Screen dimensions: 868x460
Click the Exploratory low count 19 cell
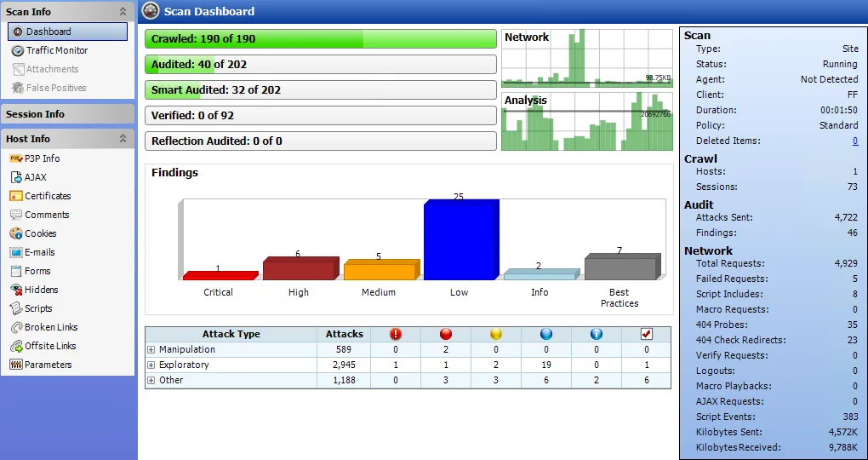[x=545, y=365]
